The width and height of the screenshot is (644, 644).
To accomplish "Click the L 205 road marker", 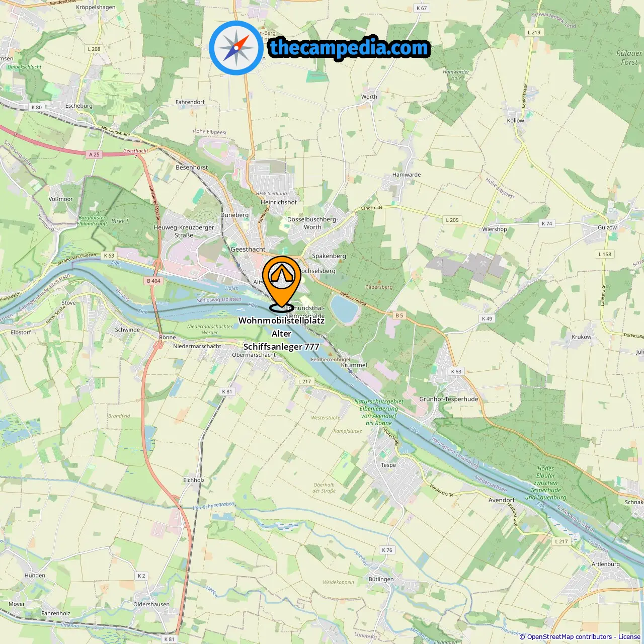I will 452,220.
